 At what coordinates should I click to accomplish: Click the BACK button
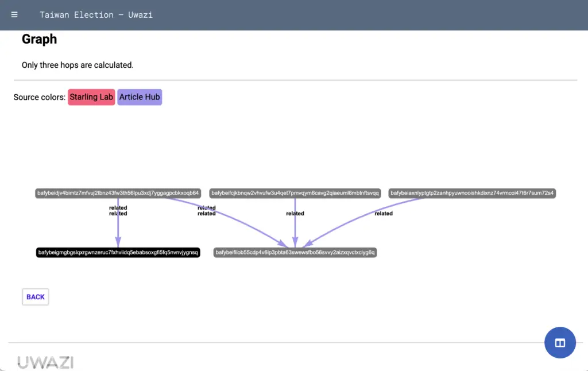[35, 297]
